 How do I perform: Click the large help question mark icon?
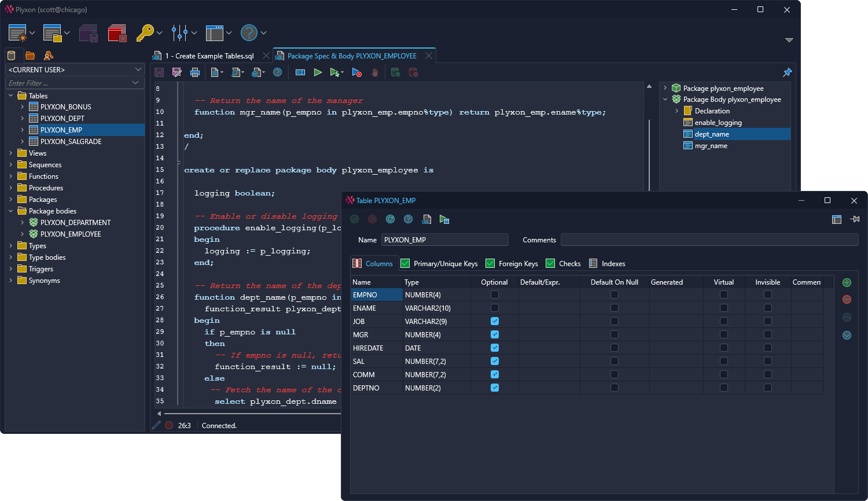pos(249,33)
